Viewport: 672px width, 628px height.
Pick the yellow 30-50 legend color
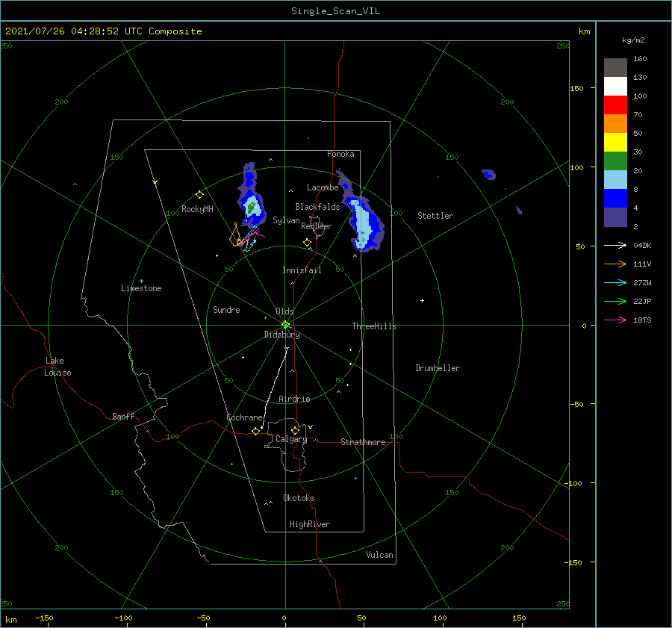(x=615, y=143)
